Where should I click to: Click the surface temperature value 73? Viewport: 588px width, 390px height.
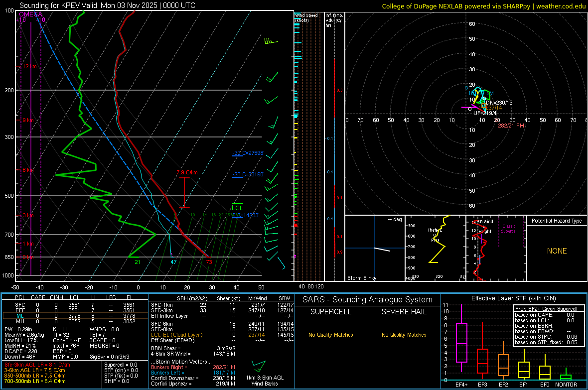(x=209, y=262)
